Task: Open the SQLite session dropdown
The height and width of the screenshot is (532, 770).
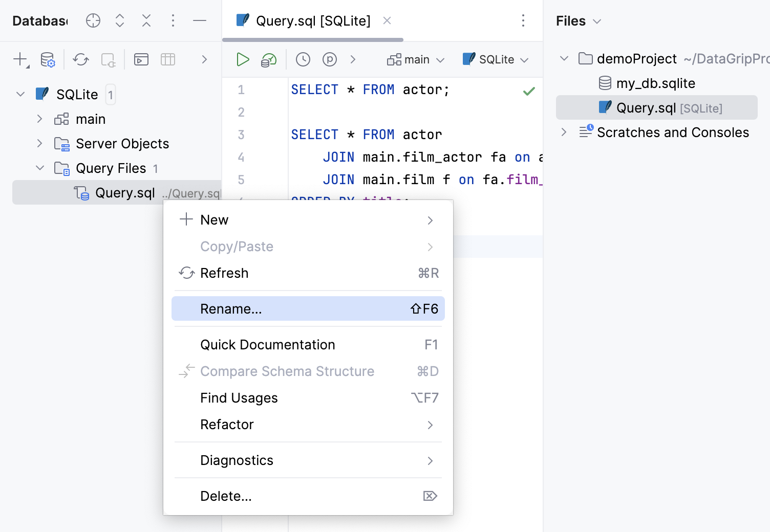Action: (495, 59)
